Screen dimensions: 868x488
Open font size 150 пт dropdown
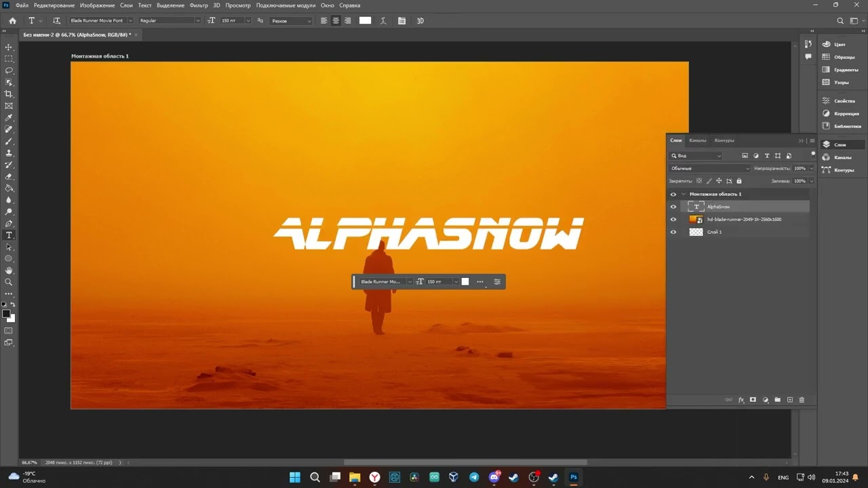[x=248, y=21]
